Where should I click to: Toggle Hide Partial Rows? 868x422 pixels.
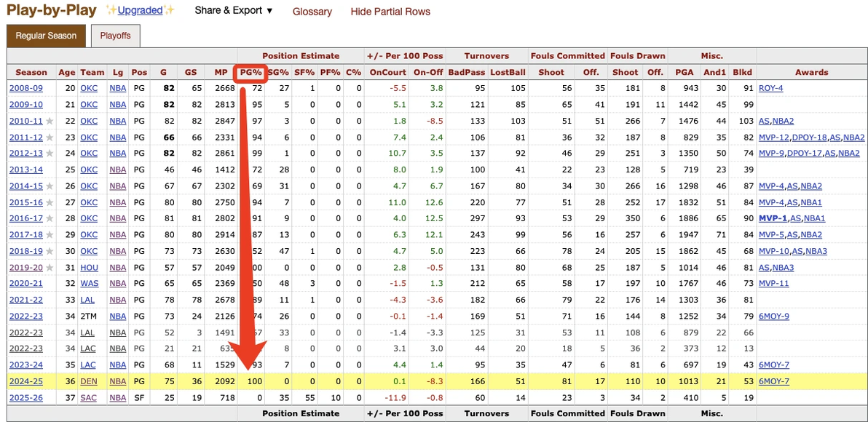pos(390,12)
